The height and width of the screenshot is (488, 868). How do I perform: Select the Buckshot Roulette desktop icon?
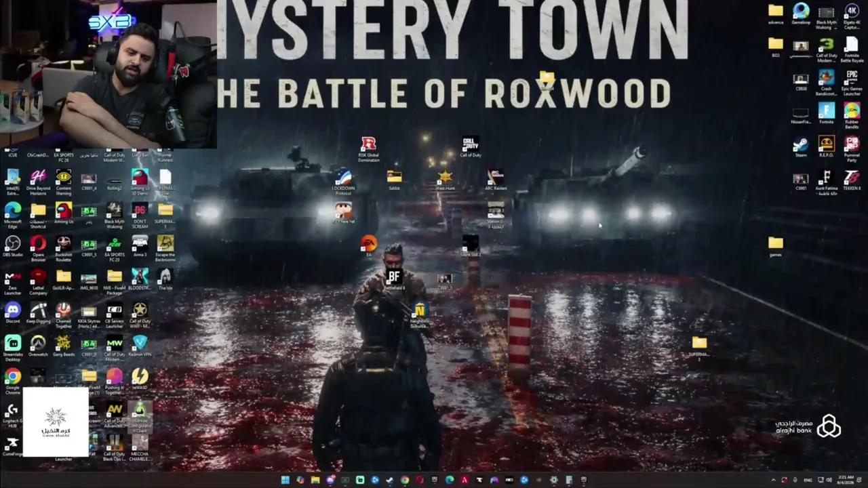[x=63, y=247]
